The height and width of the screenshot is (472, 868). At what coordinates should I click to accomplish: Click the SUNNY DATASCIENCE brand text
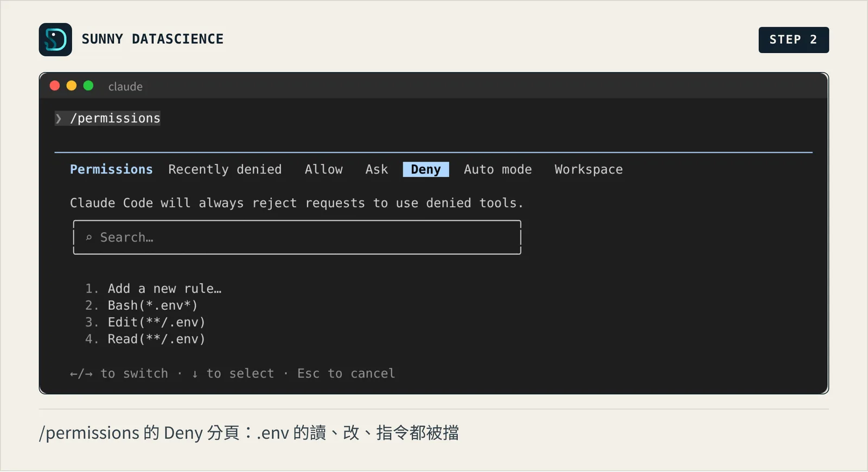tap(152, 39)
